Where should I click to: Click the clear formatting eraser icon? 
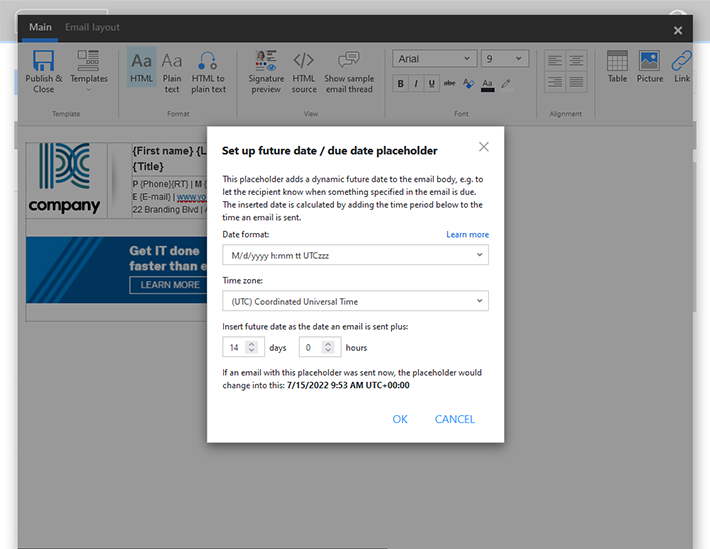pyautogui.click(x=469, y=84)
